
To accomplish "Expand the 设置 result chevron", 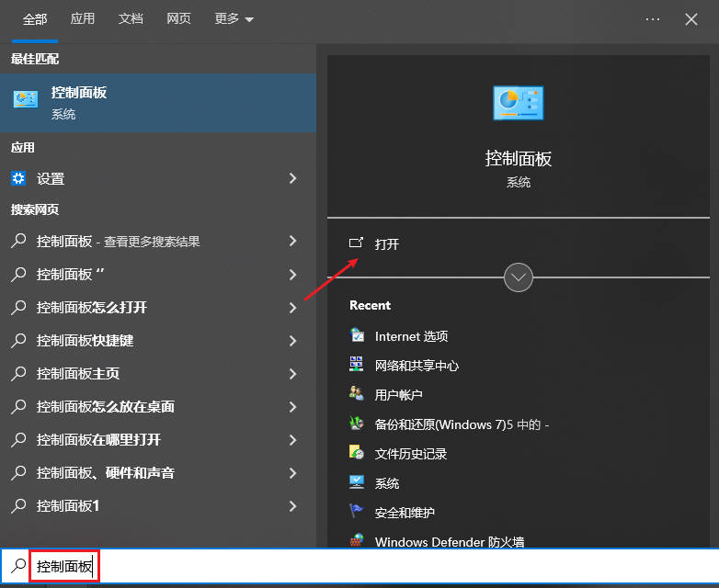I will [x=293, y=178].
